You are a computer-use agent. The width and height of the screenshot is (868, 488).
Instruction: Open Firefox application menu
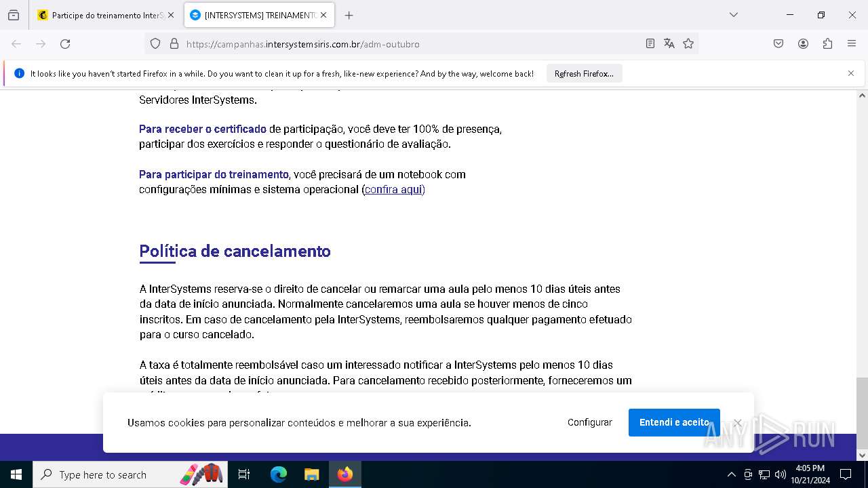[x=852, y=44]
